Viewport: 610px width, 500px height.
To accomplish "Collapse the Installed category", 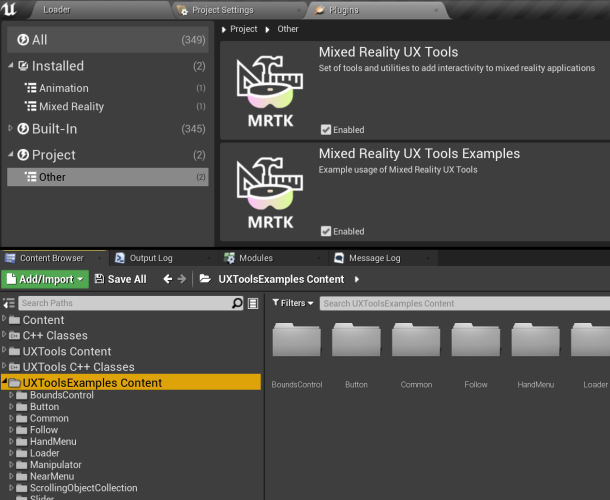I will (x=11, y=65).
